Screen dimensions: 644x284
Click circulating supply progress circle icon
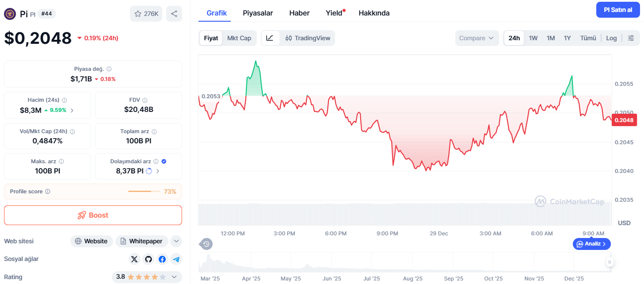pos(149,171)
